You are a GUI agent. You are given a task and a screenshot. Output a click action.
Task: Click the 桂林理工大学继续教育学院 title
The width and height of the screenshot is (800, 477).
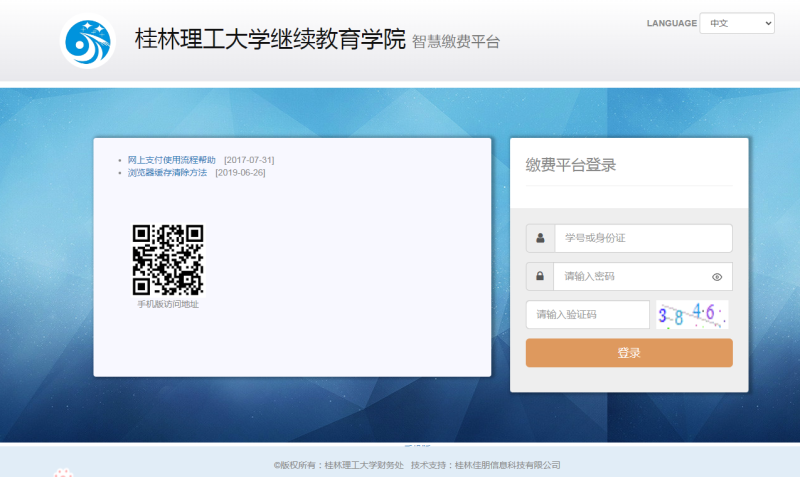[x=270, y=39]
